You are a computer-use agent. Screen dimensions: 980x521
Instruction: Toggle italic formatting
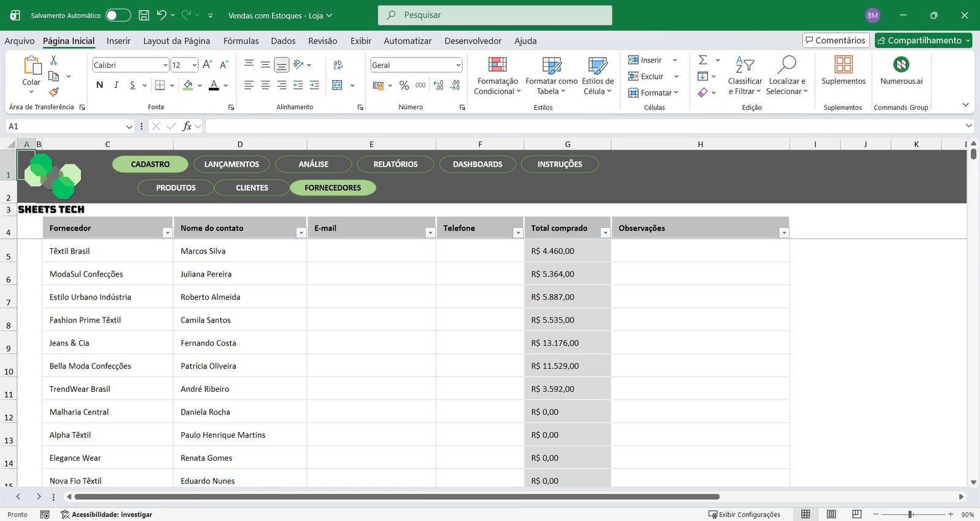coord(116,85)
